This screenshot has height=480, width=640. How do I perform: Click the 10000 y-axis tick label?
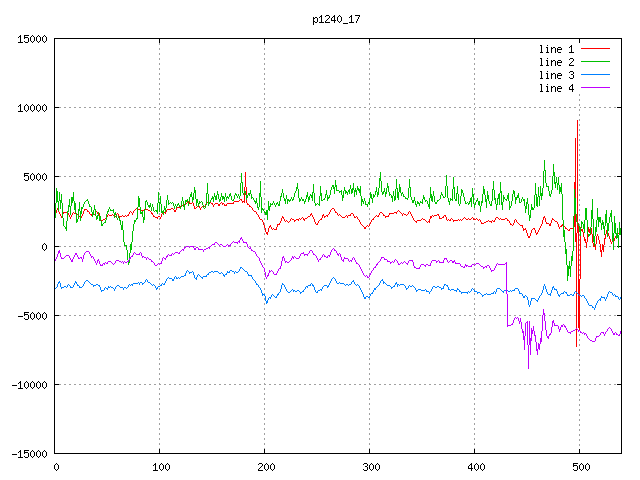(32, 108)
